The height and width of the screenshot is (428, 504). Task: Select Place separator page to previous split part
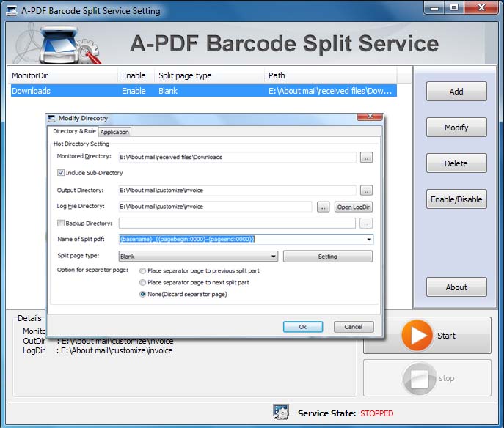pos(142,270)
